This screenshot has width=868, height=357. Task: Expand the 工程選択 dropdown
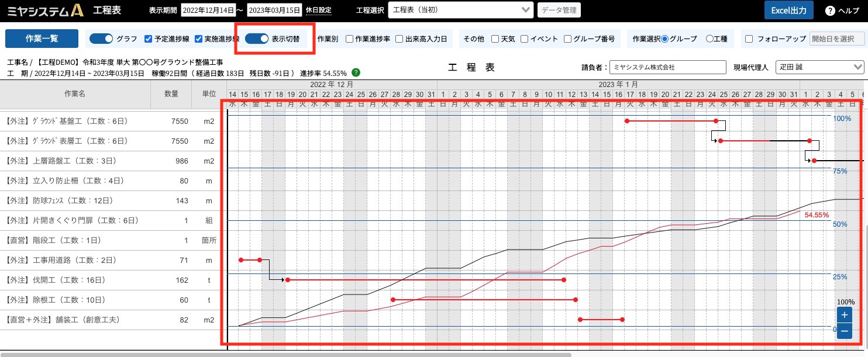point(460,10)
